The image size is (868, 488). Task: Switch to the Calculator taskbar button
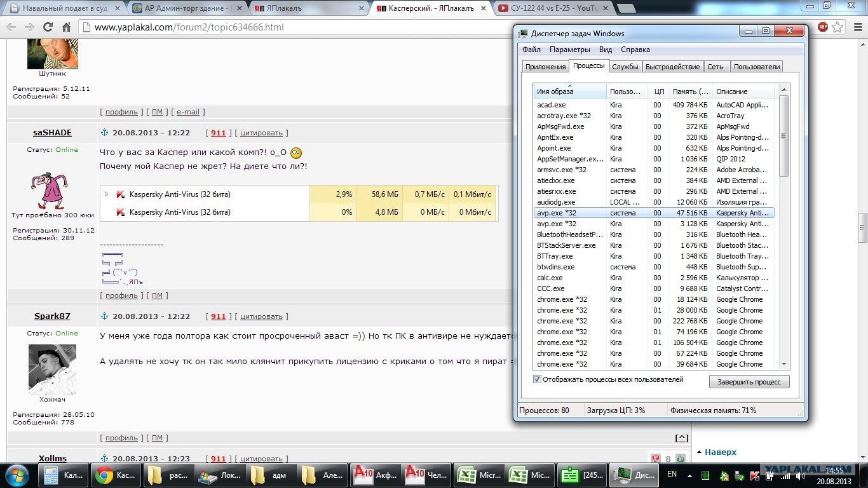coord(64,475)
